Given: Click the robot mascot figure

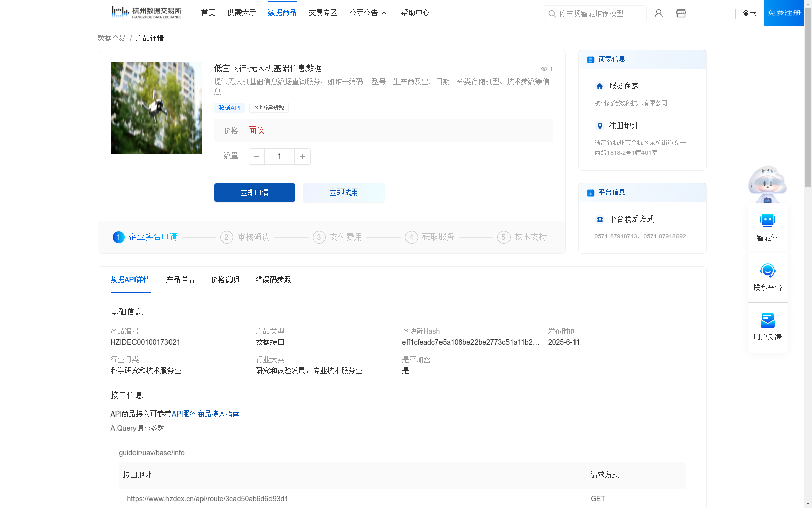Looking at the screenshot, I should (767, 184).
